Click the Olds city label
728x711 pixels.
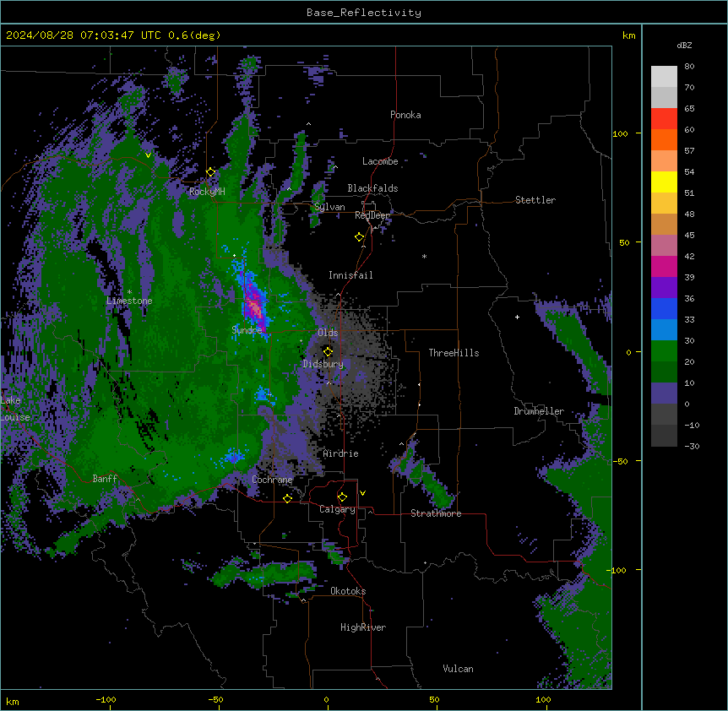[328, 333]
